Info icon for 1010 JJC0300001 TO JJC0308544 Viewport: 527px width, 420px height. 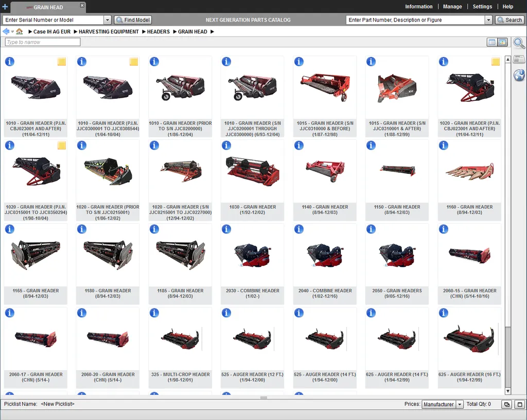click(82, 62)
